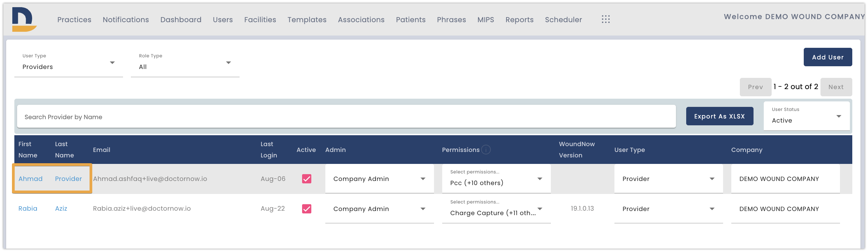Open User Type dropdown for Ahmad

(668, 179)
